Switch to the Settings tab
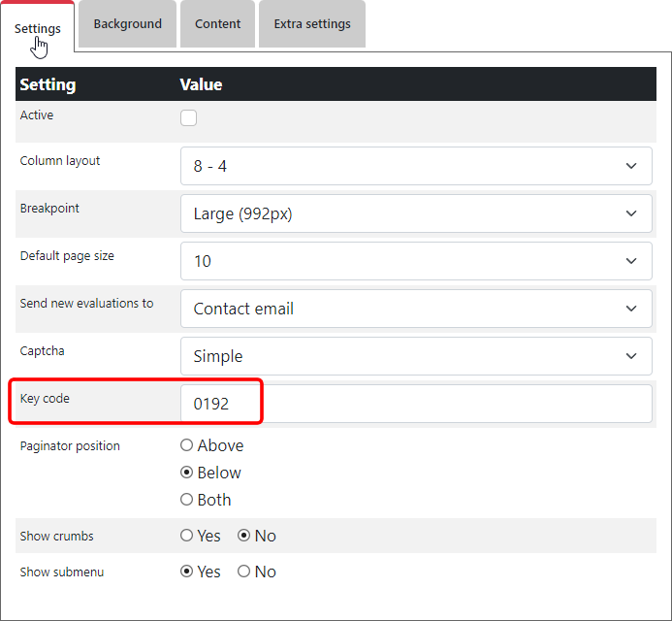 coord(38,28)
